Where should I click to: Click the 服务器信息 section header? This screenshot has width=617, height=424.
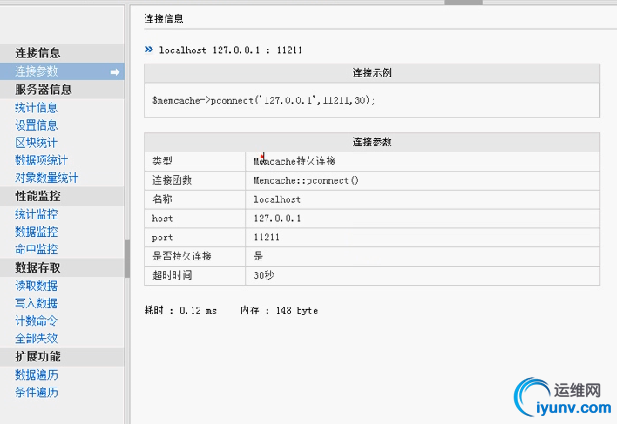[62, 89]
